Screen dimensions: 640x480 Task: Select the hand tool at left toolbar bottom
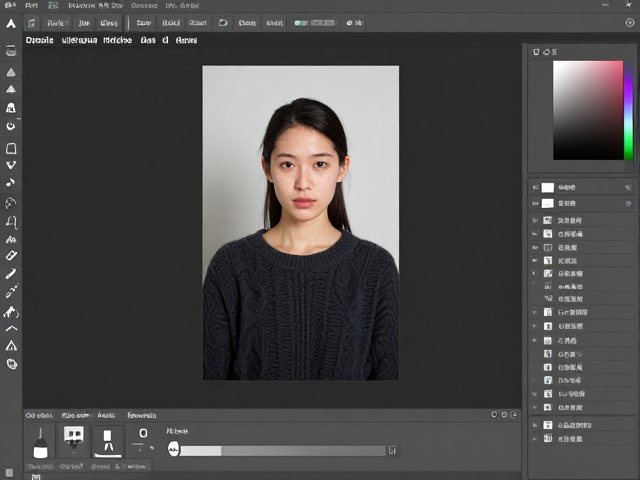click(12, 364)
